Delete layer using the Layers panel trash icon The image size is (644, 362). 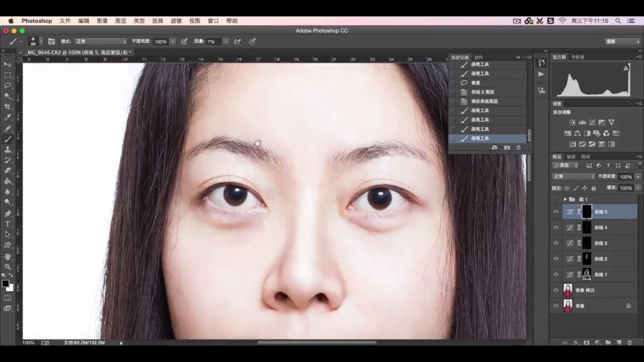pos(630,343)
